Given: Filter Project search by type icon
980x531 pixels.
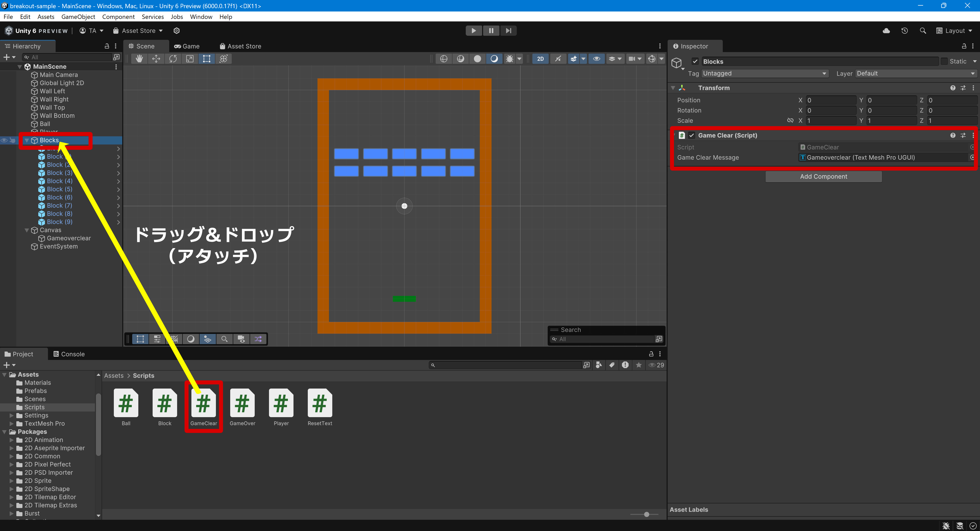Looking at the screenshot, I should 599,365.
